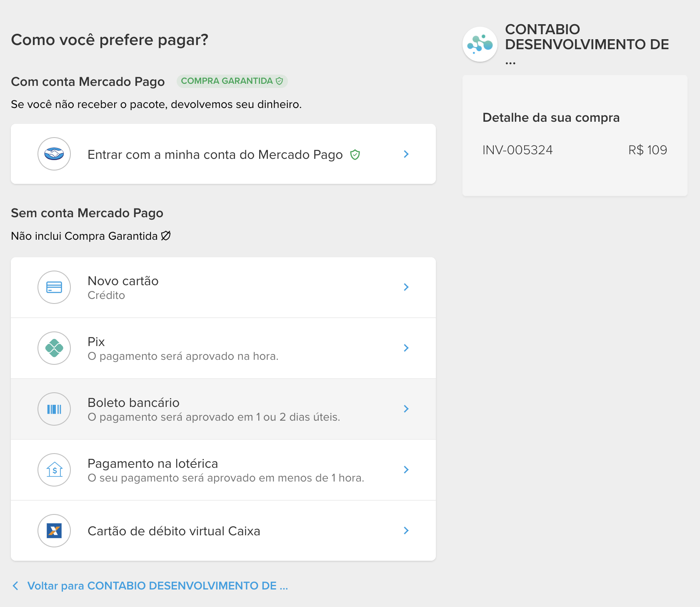The width and height of the screenshot is (700, 607).
Task: Choose Novo cartão payment option
Action: (223, 288)
